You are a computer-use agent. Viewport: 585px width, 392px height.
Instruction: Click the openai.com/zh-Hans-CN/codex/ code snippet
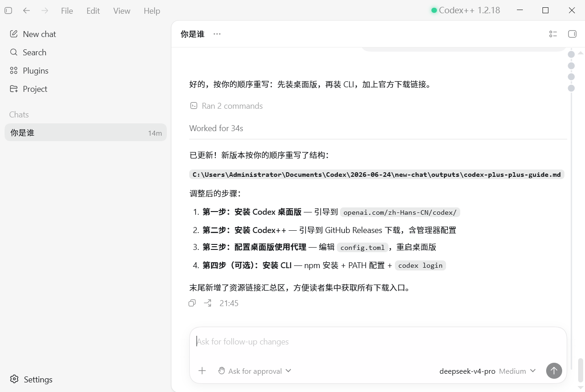(400, 212)
